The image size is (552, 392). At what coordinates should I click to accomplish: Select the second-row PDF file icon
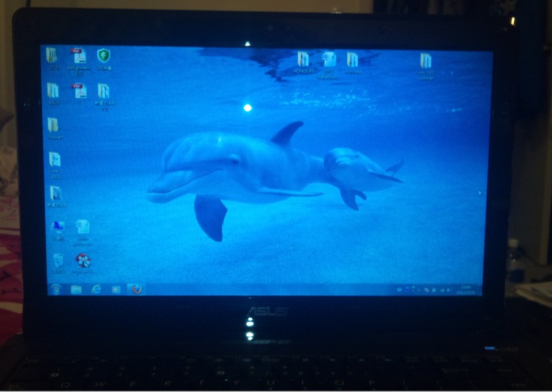click(x=79, y=90)
